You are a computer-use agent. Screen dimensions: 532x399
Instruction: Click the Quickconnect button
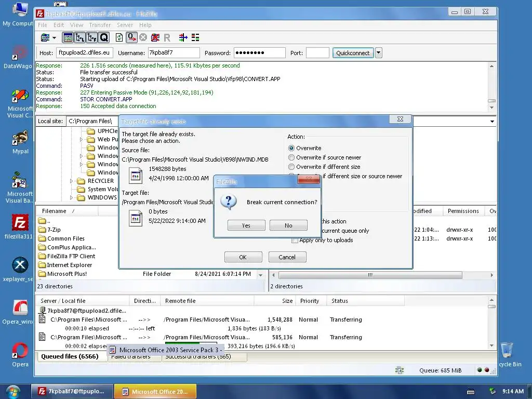(x=353, y=53)
